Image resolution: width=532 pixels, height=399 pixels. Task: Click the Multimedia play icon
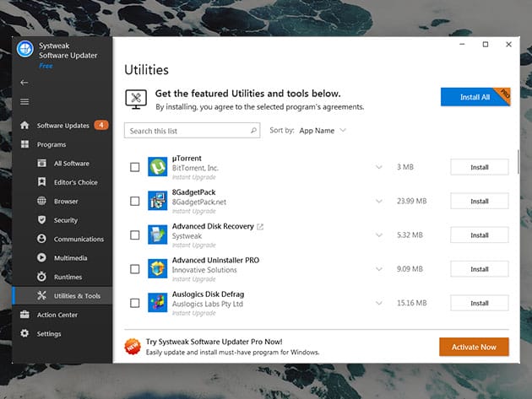pos(41,257)
